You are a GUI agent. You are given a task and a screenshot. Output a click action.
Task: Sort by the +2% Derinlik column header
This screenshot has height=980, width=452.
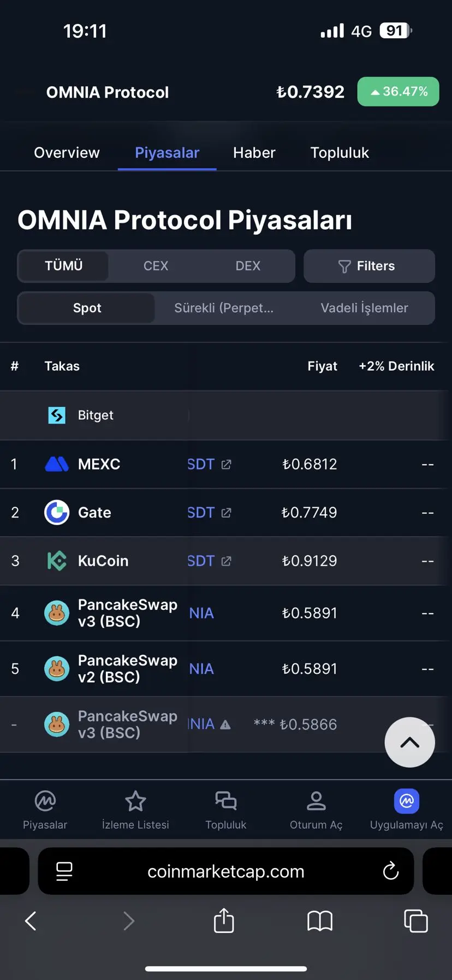coord(396,366)
